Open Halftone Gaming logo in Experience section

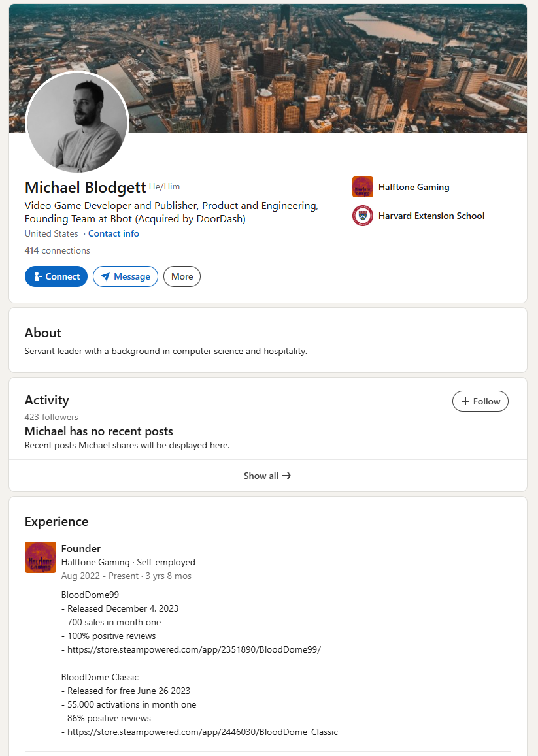click(x=41, y=557)
